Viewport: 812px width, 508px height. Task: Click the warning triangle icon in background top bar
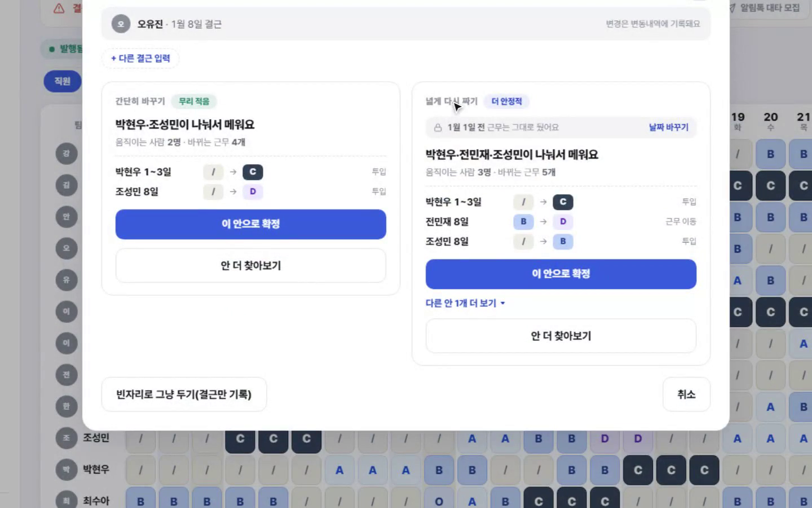pyautogui.click(x=59, y=8)
